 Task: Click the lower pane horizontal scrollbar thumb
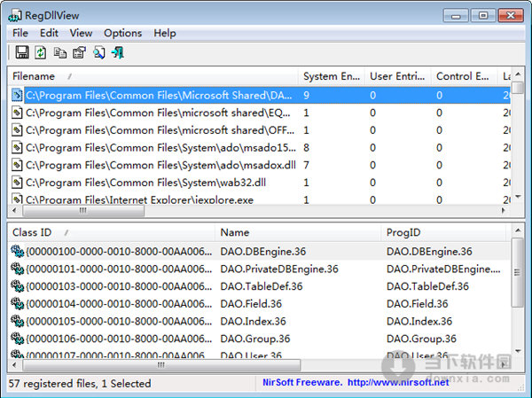(161, 365)
